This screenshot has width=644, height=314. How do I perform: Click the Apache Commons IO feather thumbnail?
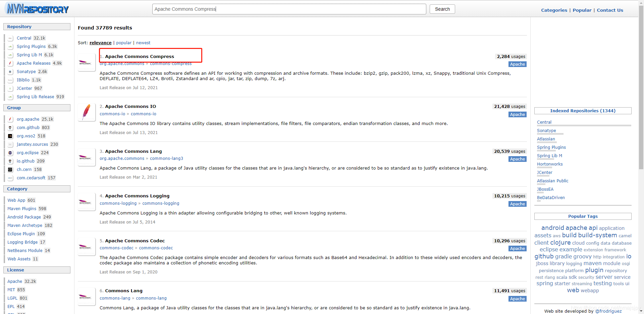tap(87, 112)
